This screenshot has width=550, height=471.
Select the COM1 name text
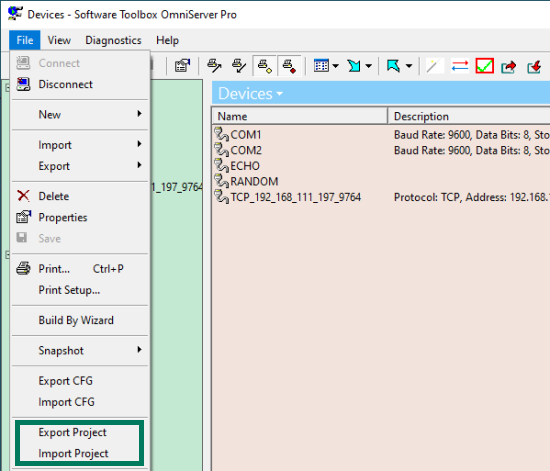[x=246, y=135]
